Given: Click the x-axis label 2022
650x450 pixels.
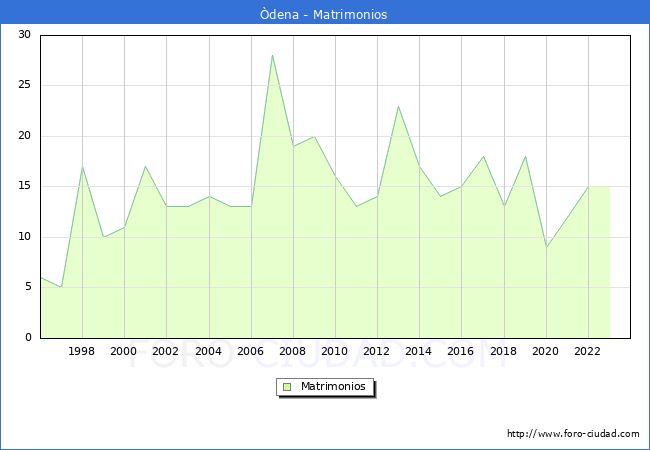Looking at the screenshot, I should point(588,351).
